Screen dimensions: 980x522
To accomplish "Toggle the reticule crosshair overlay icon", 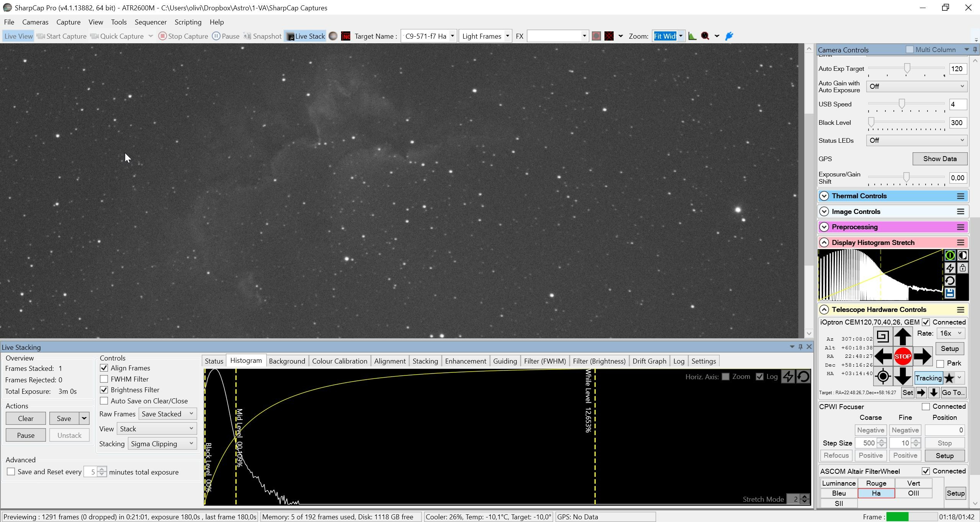I will pos(609,36).
